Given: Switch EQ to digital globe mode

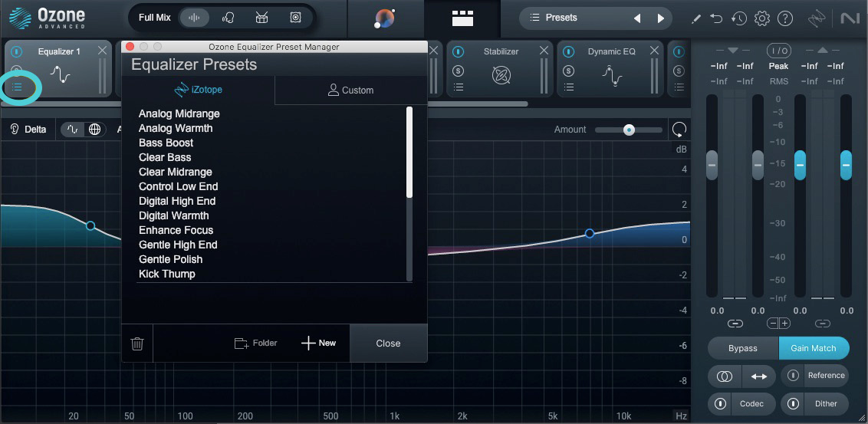Looking at the screenshot, I should coord(94,130).
